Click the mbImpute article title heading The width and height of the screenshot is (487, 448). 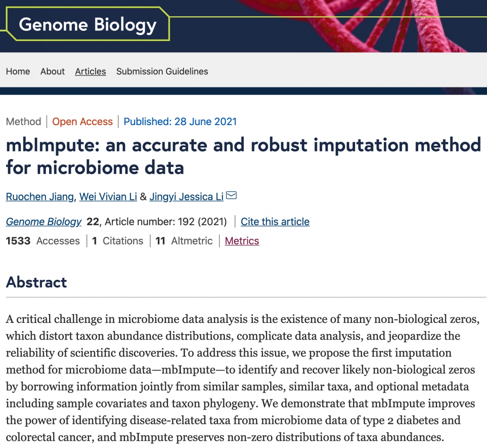[x=243, y=156]
